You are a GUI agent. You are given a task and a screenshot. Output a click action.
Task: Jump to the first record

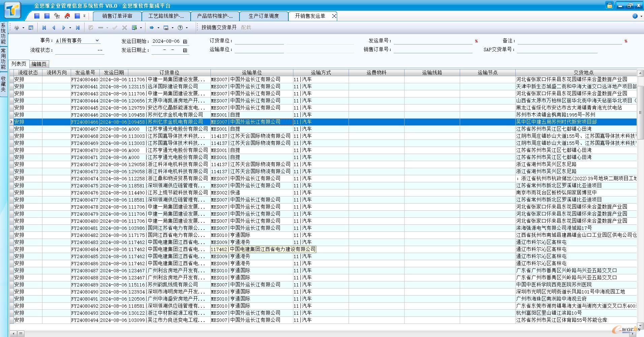44,28
